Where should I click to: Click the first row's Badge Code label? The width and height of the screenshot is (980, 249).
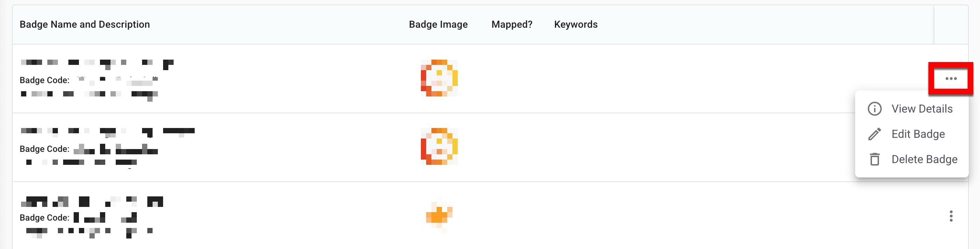45,80
